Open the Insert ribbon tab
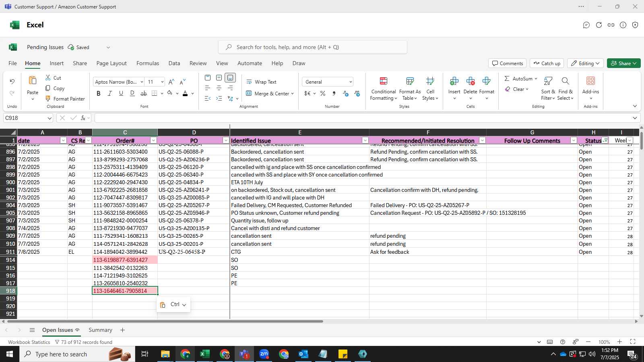The width and height of the screenshot is (644, 362). [57, 63]
